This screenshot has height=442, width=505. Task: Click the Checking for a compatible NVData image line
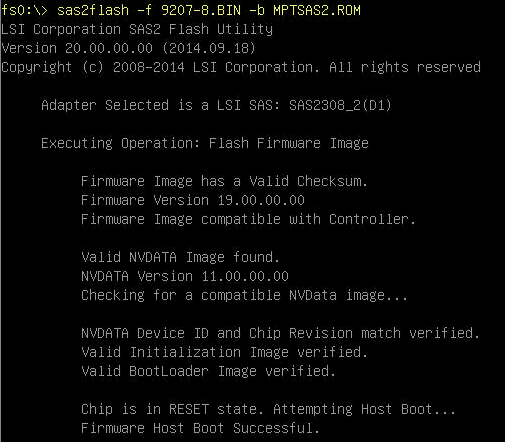click(x=244, y=296)
